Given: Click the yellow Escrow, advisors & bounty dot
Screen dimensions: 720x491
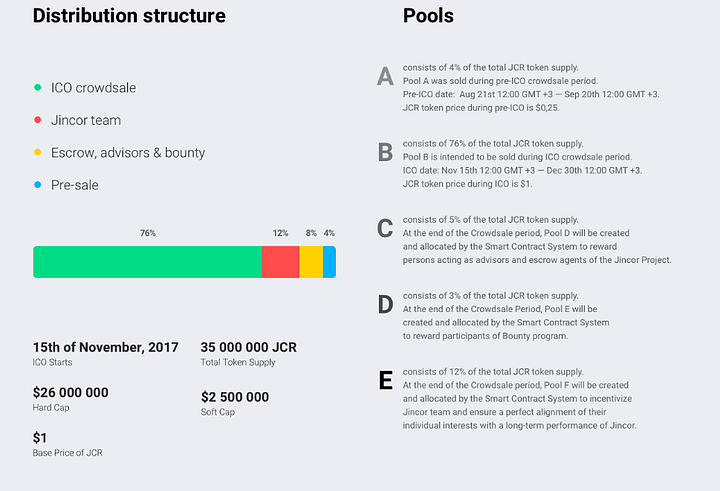Looking at the screenshot, I should (38, 152).
